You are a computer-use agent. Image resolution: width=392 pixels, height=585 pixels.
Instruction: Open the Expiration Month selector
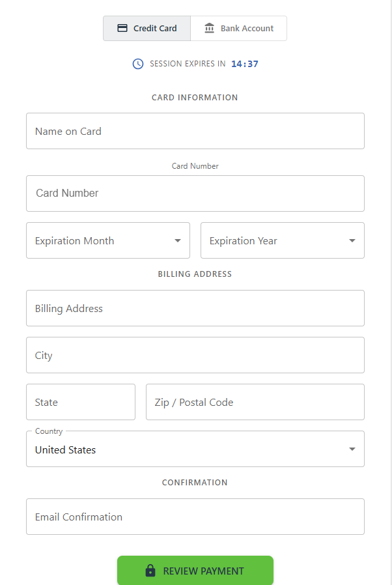[108, 240]
